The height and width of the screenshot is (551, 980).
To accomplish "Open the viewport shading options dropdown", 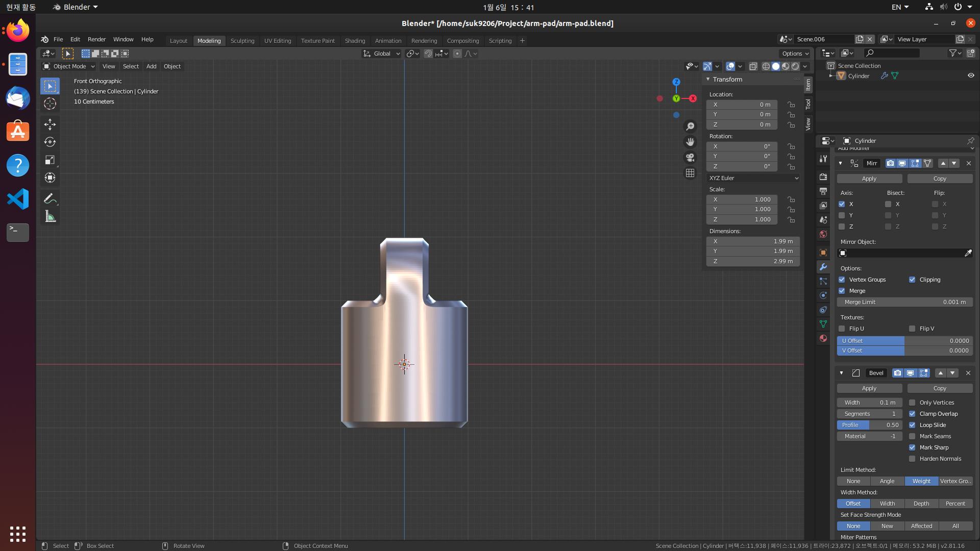I will [x=805, y=66].
